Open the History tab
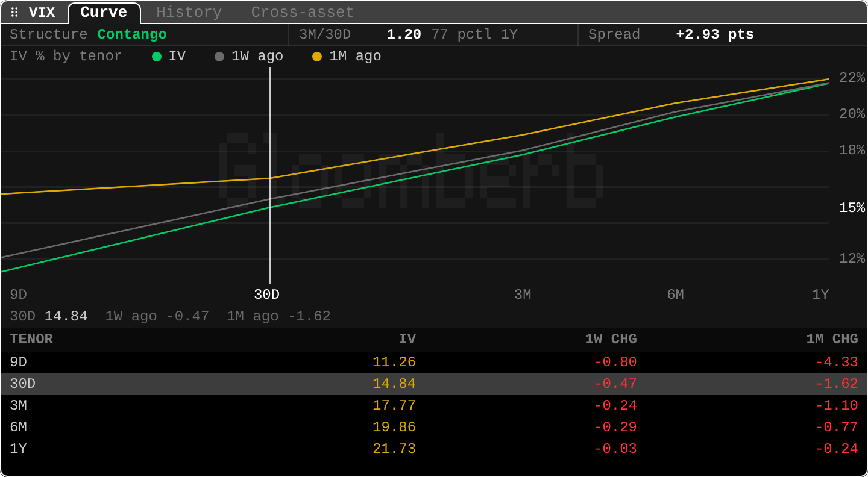 pyautogui.click(x=189, y=13)
